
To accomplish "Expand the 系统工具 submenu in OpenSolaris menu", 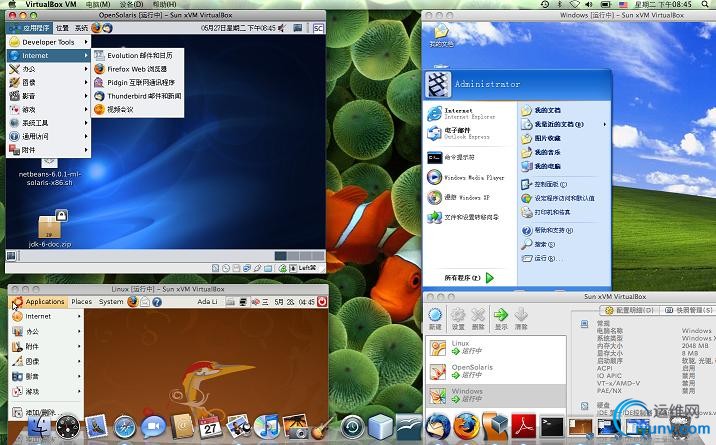I will (49, 123).
